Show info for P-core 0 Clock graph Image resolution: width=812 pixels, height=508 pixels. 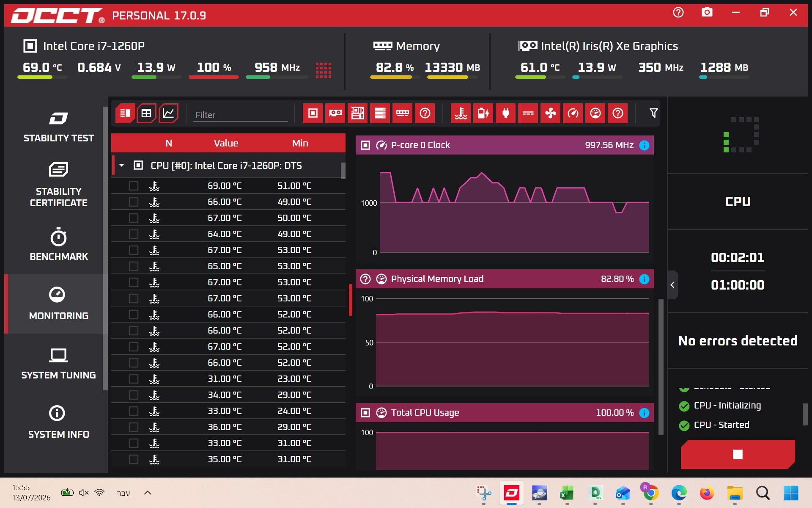point(644,145)
